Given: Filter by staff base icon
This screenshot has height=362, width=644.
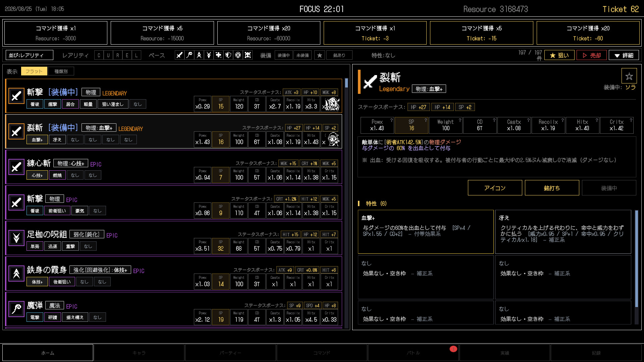Looking at the screenshot, I should point(190,55).
